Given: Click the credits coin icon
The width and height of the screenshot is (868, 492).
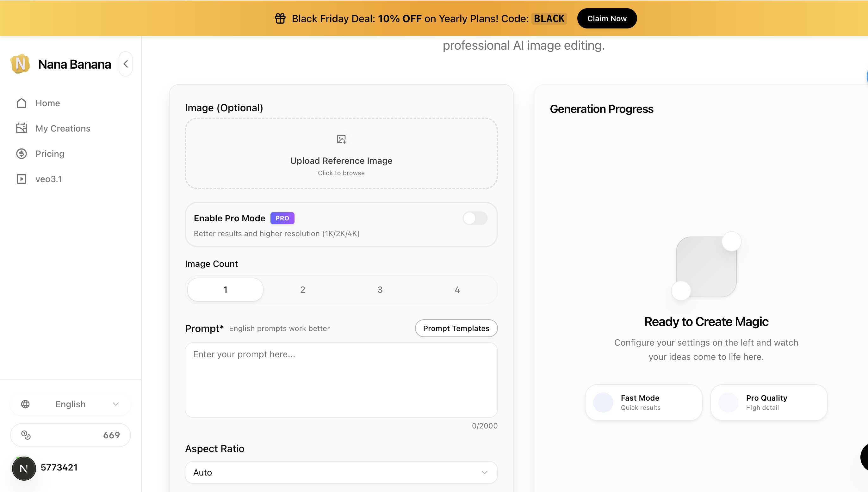Looking at the screenshot, I should [26, 435].
